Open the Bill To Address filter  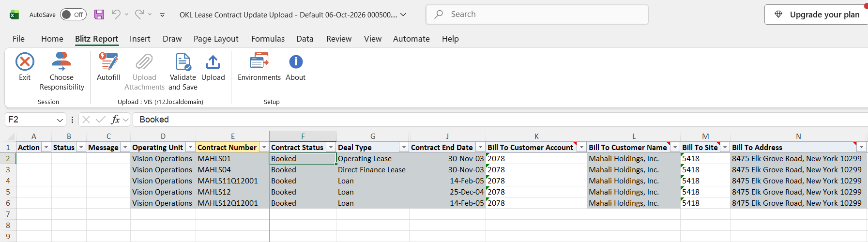[x=862, y=147]
